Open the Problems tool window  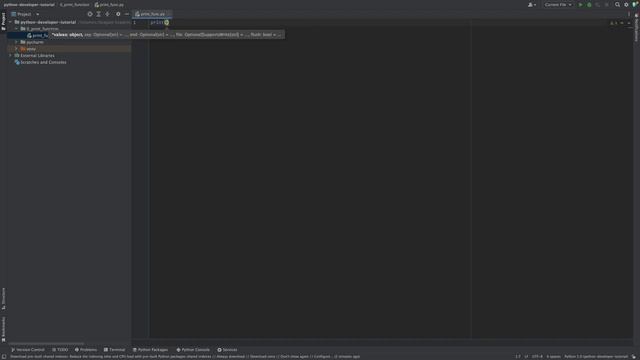tap(86, 350)
